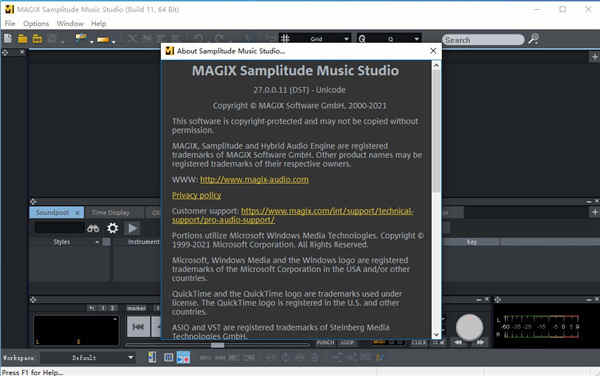Image resolution: width=600 pixels, height=376 pixels.
Task: Click the New project document icon
Action: pos(8,38)
